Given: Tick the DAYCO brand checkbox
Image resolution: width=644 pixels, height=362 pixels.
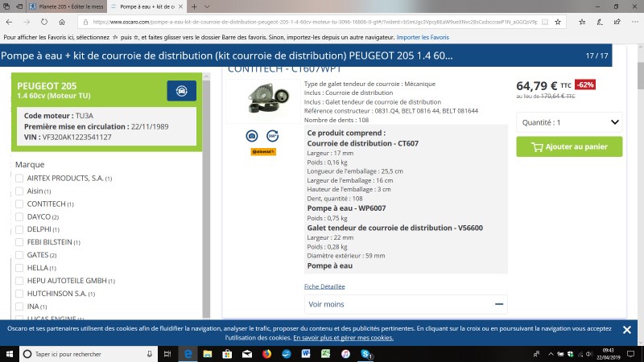Looking at the screenshot, I should tap(19, 216).
